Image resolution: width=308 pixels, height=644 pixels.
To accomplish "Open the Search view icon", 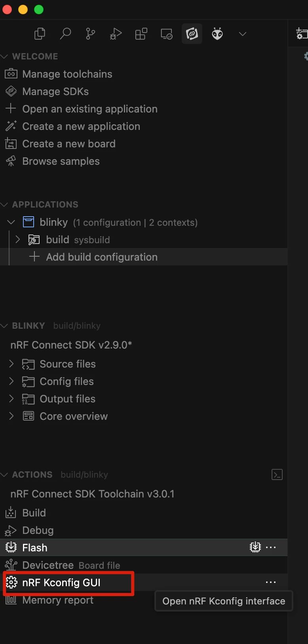I will click(x=65, y=34).
